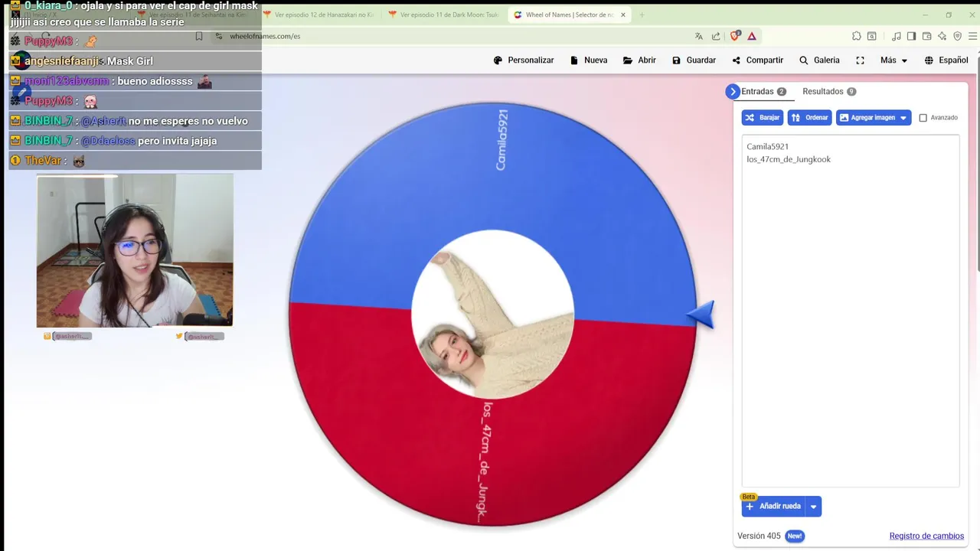980x551 pixels.
Task: Open browser translate page icon
Action: point(699,36)
